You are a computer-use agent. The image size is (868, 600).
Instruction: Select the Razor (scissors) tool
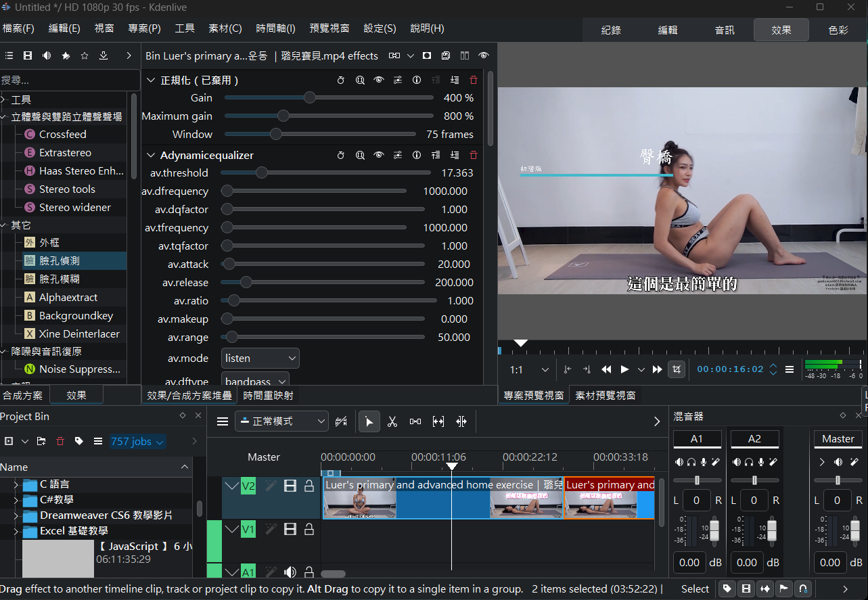(392, 421)
